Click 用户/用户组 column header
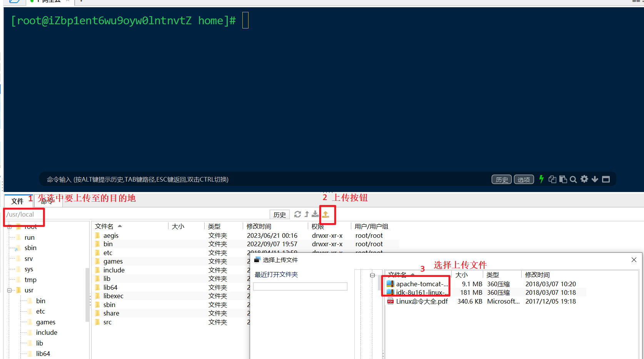The height and width of the screenshot is (359, 644). coord(371,226)
